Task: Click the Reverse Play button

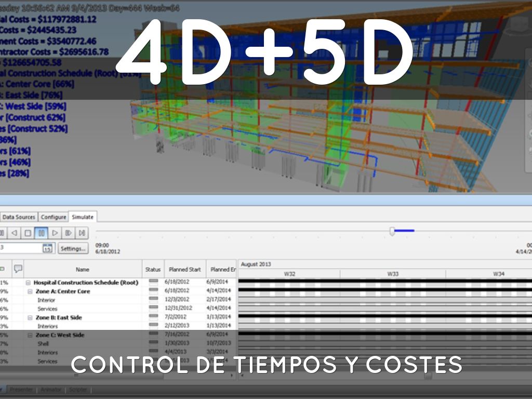Action: [15, 233]
